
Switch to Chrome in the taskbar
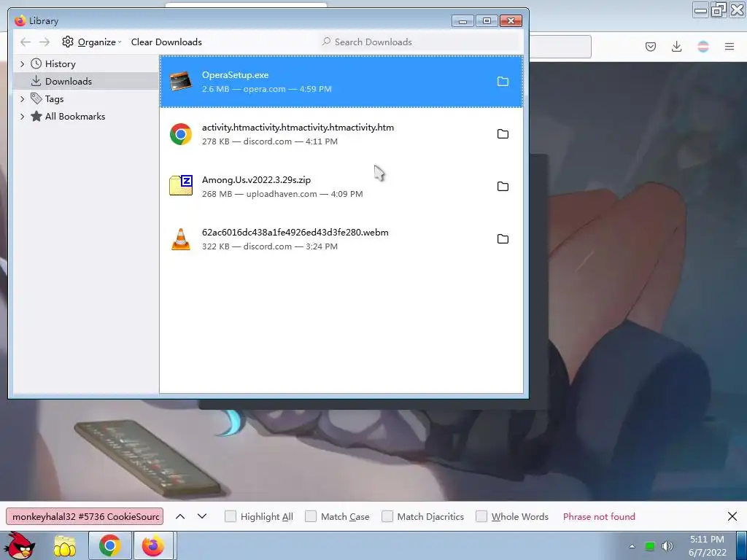coord(110,545)
